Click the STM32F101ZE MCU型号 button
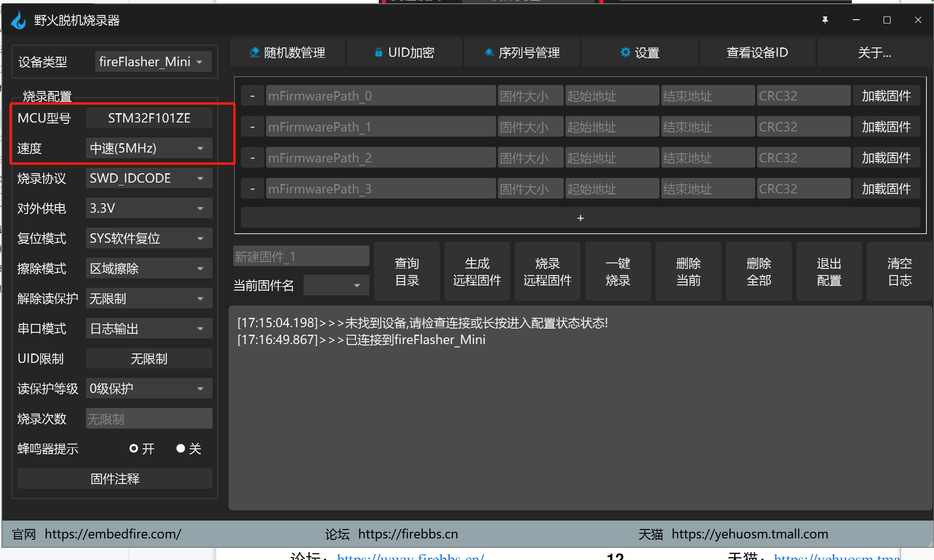The width and height of the screenshot is (934, 560). 149,118
